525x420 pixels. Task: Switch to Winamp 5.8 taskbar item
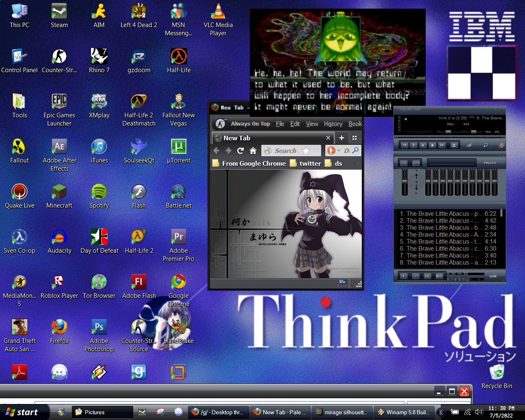404,412
